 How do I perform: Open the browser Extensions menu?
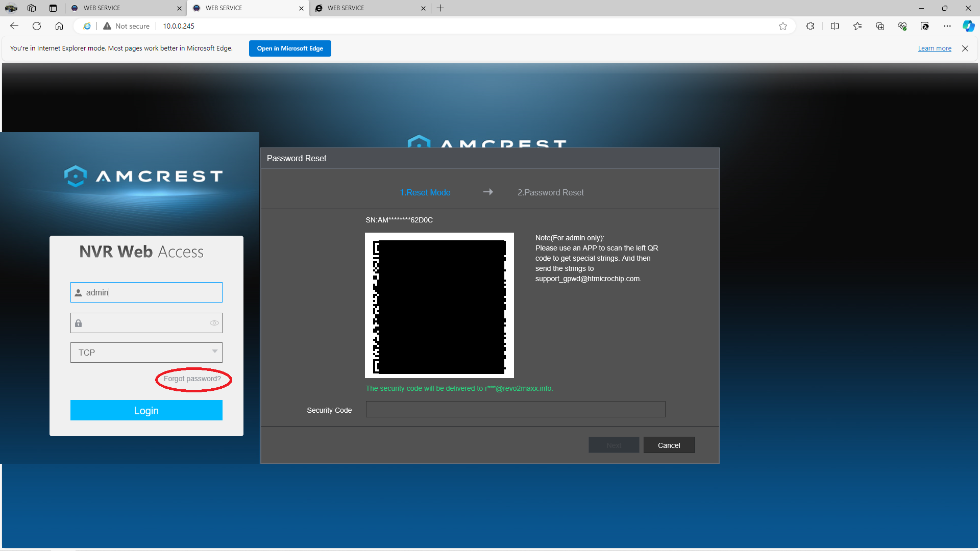(810, 26)
